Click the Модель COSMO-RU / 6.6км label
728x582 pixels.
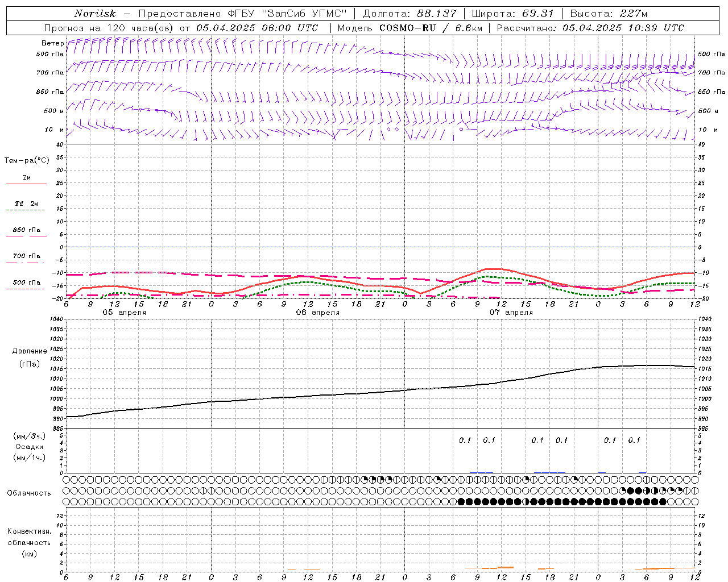click(x=409, y=28)
